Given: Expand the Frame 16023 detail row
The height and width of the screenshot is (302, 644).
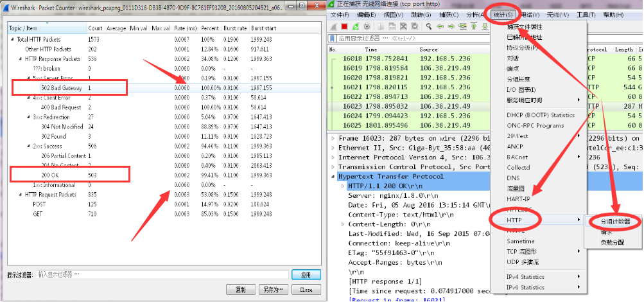Looking at the screenshot, I should [x=333, y=138].
